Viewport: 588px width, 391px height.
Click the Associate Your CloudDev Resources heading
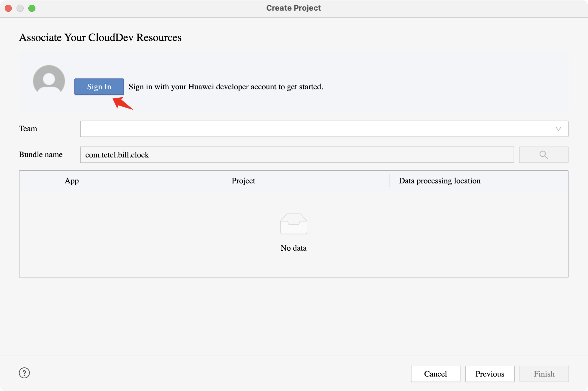(100, 37)
